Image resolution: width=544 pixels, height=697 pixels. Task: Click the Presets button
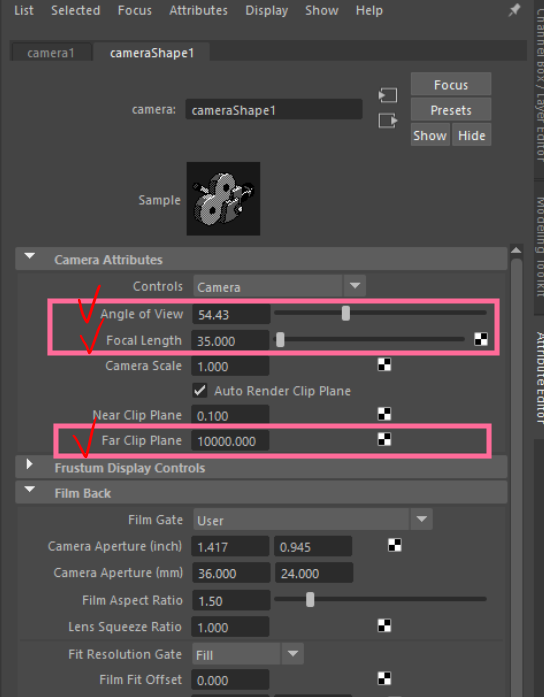click(x=451, y=110)
